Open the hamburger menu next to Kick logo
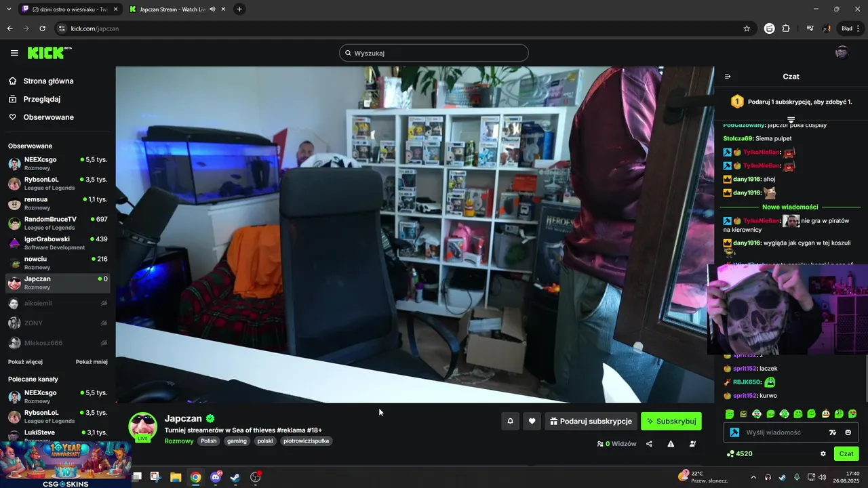Viewport: 868px width, 488px height. [14, 53]
